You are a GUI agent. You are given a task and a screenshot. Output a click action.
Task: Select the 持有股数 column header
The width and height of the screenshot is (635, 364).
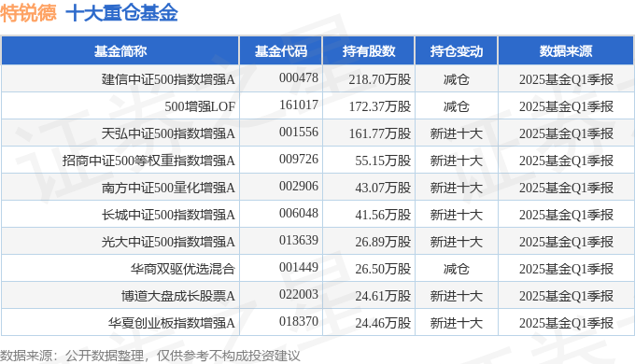(369, 51)
